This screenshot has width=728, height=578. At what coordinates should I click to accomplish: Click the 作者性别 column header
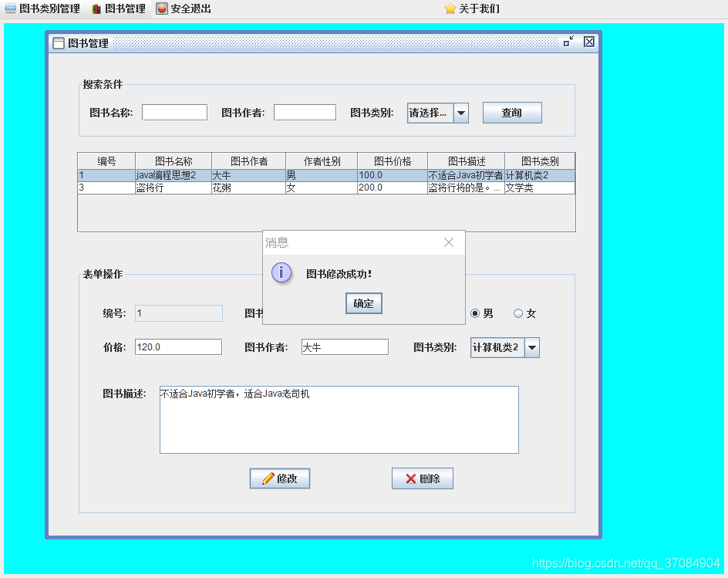[322, 161]
